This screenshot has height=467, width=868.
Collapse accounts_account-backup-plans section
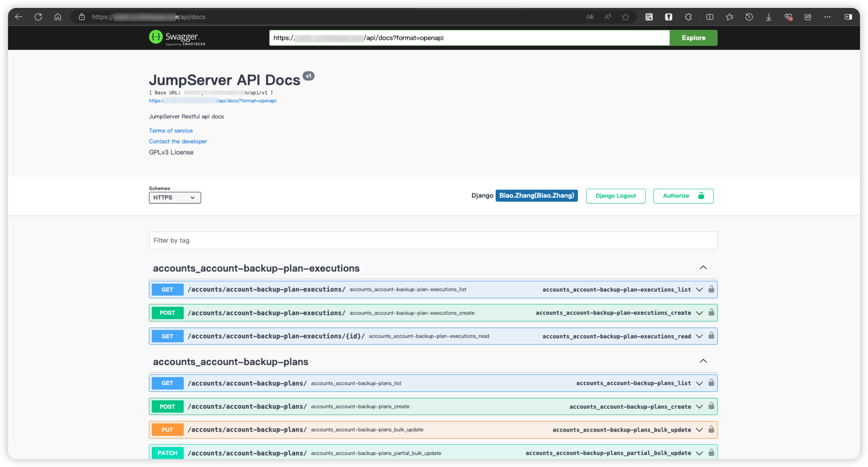pyautogui.click(x=703, y=361)
